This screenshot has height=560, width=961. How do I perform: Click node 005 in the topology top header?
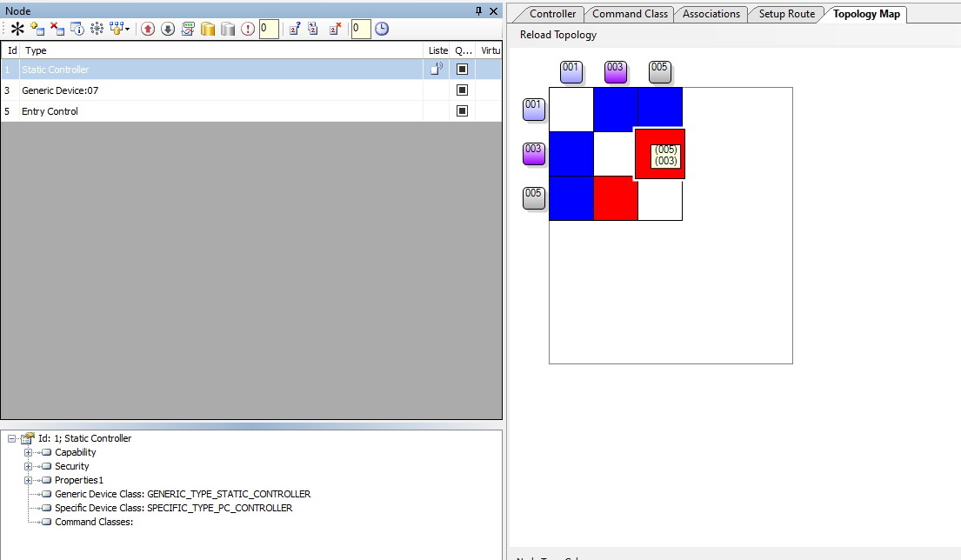pyautogui.click(x=660, y=72)
